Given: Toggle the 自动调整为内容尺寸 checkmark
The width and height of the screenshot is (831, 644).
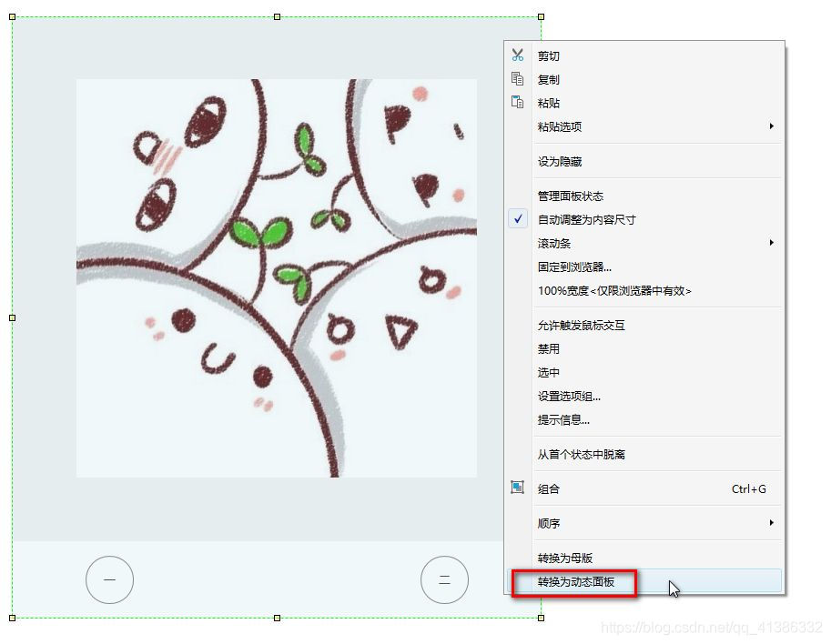Looking at the screenshot, I should (518, 218).
